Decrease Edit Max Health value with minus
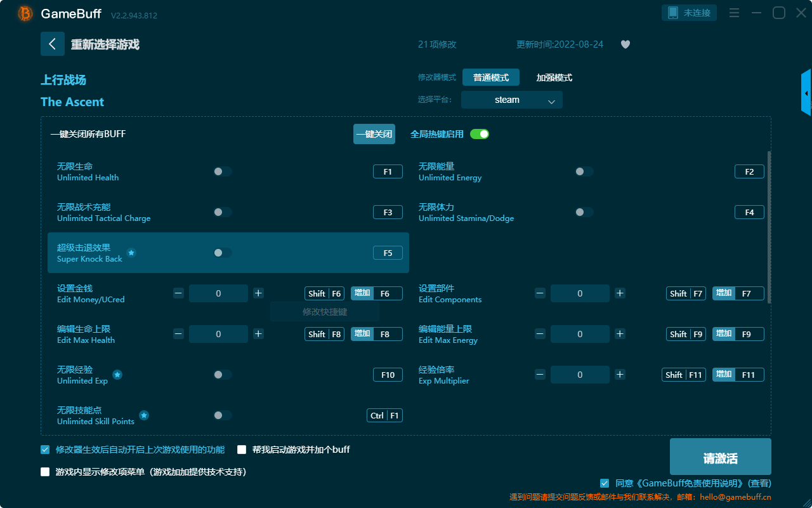This screenshot has height=508, width=812. [179, 334]
